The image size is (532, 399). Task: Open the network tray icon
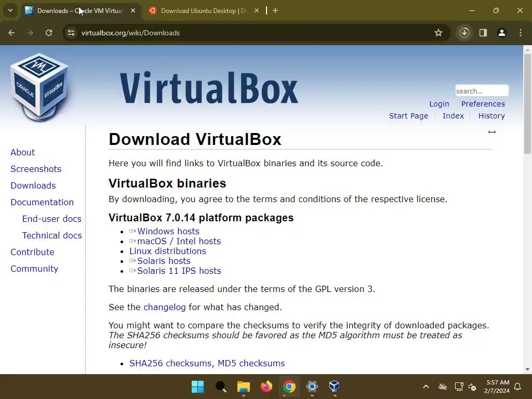[459, 387]
